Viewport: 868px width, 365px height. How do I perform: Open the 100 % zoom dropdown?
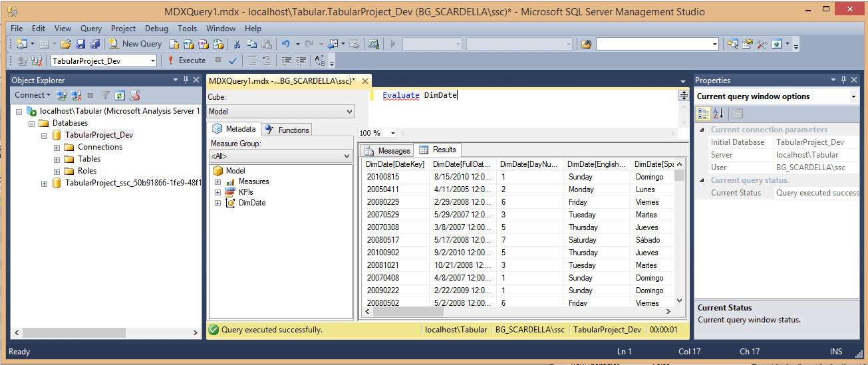(393, 133)
